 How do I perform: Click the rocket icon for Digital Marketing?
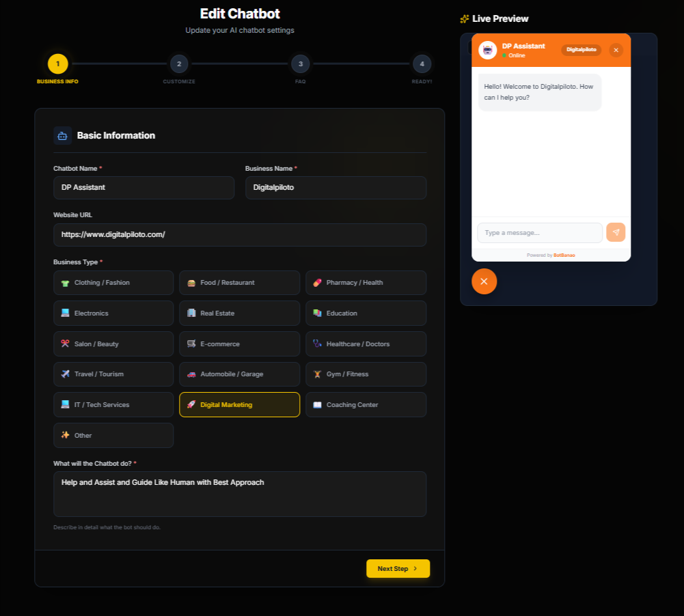click(x=191, y=404)
